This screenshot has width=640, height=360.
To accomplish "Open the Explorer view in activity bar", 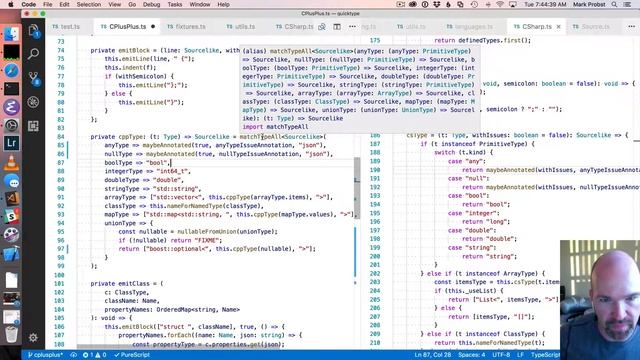I will tap(33, 31).
